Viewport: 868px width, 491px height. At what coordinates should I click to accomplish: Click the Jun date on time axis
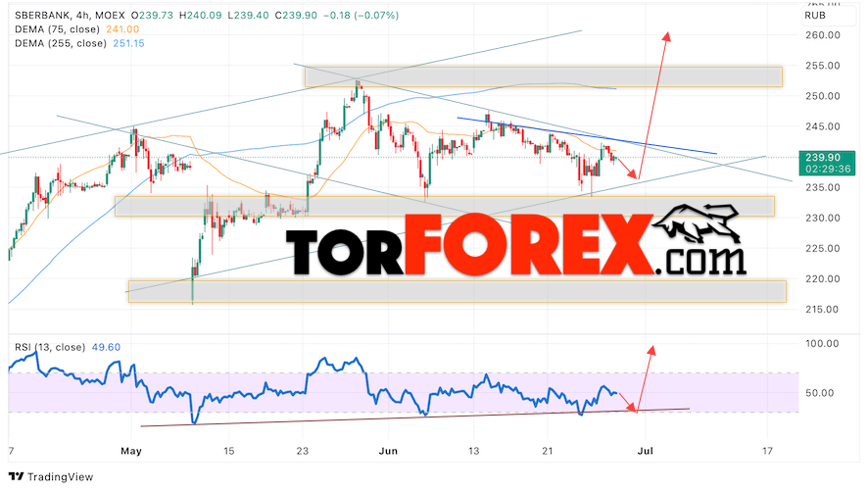(x=388, y=451)
